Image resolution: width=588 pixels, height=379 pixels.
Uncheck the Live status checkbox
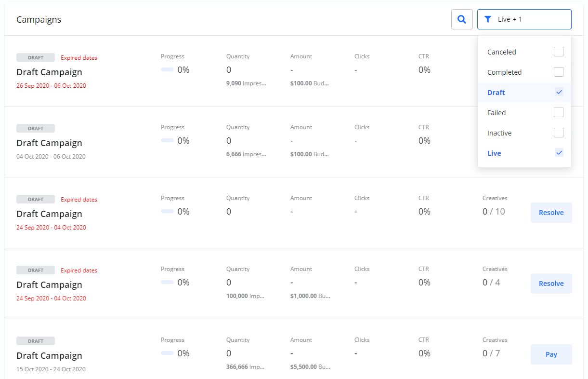tap(559, 153)
